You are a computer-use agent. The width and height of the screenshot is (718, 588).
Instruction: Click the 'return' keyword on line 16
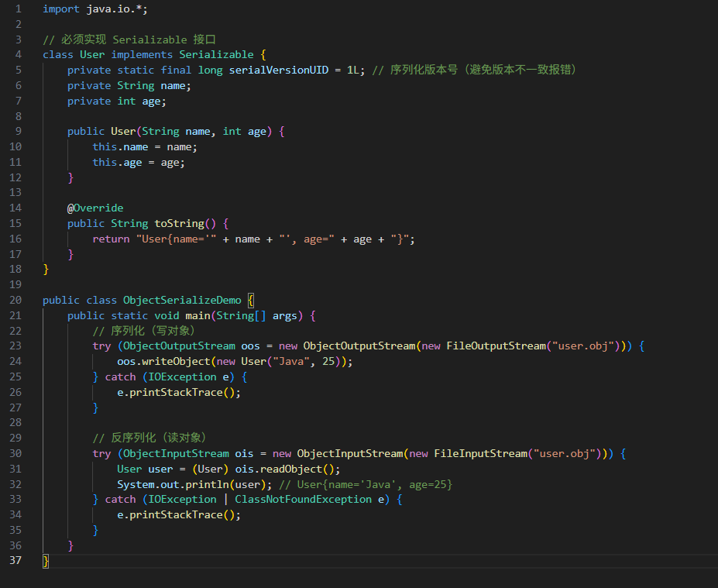[x=111, y=239]
